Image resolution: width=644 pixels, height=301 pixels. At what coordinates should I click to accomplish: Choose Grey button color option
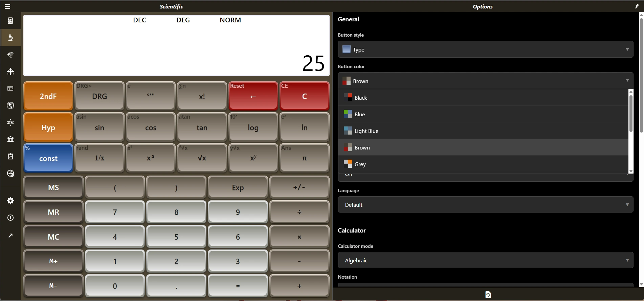pyautogui.click(x=483, y=164)
